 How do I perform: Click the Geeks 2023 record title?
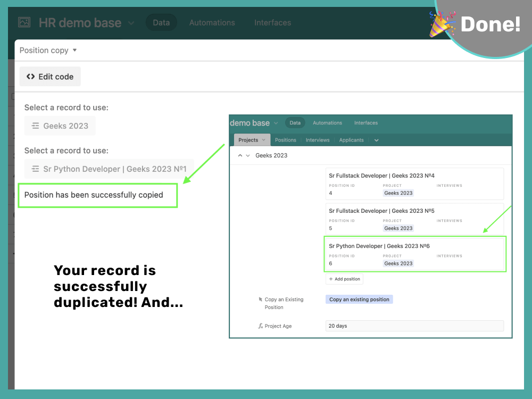(x=271, y=155)
